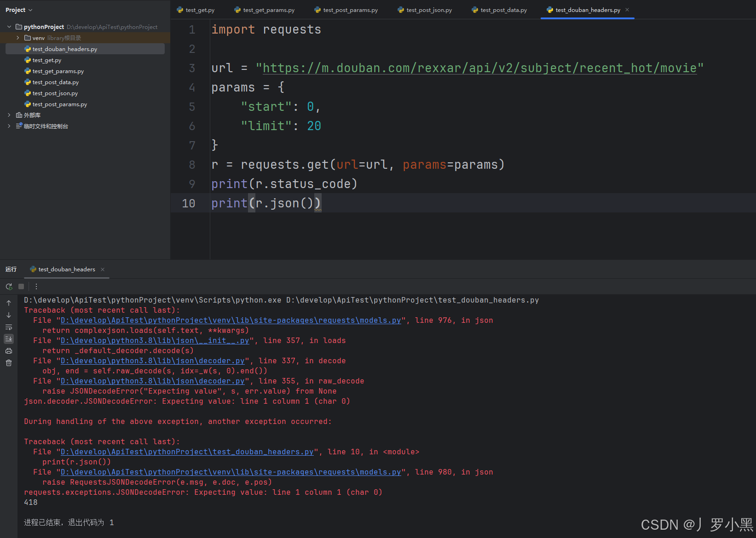
Task: Click the trash clear-all icon in console
Action: (x=9, y=363)
